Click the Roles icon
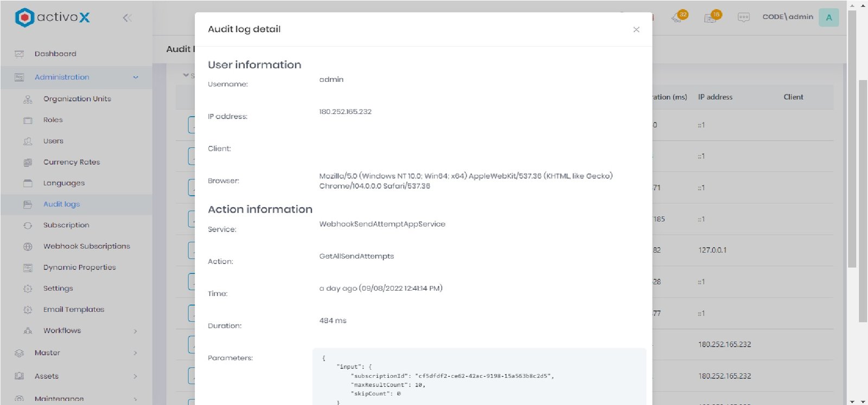Screen dimensions: 868x405 tap(28, 120)
